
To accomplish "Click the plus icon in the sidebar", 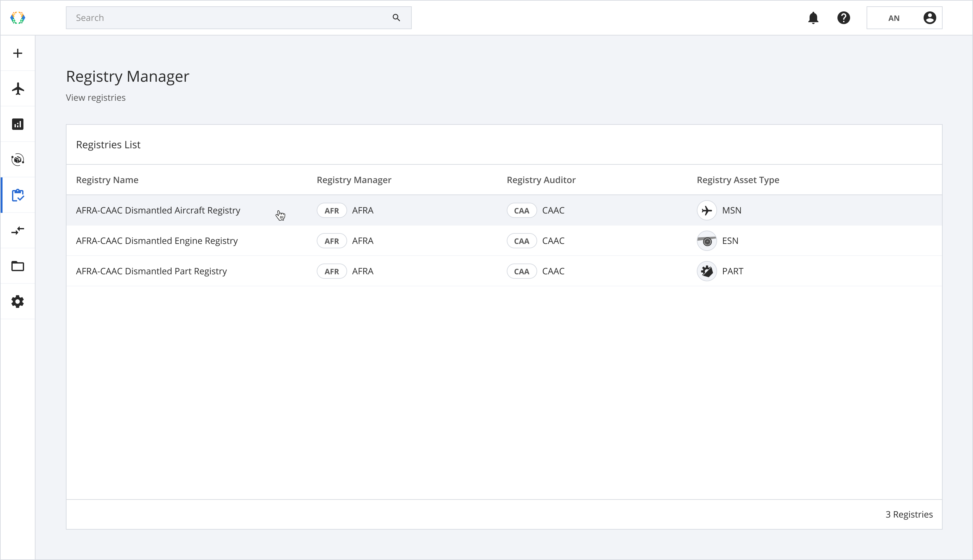I will [18, 53].
